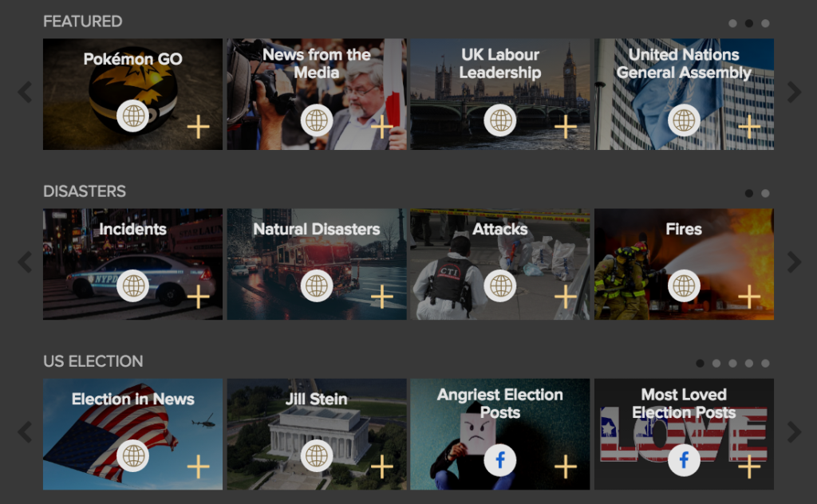817x504 pixels.
Task: Click the globe icon on Fires card
Action: 684,285
